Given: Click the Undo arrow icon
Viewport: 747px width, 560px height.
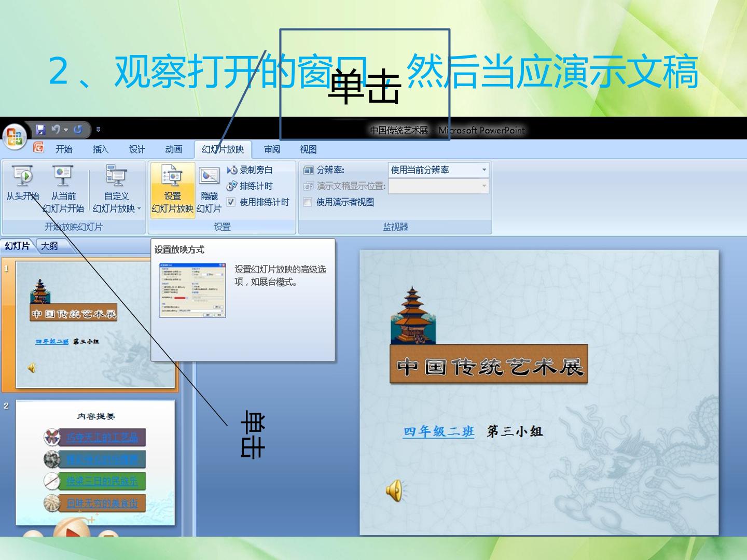Looking at the screenshot, I should coord(56,130).
